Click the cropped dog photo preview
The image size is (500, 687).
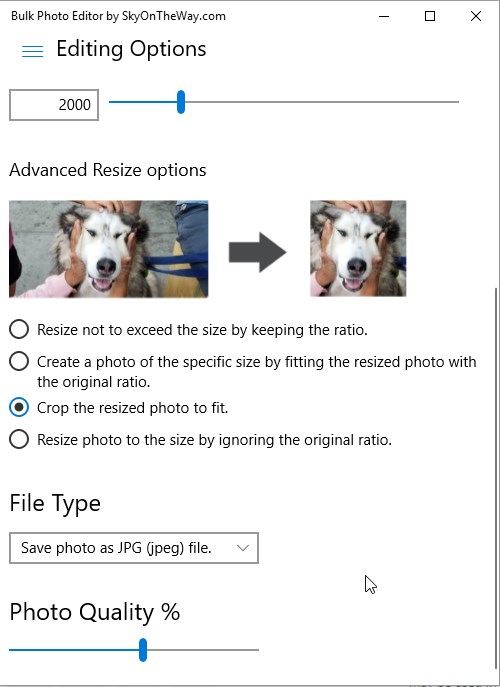[358, 248]
